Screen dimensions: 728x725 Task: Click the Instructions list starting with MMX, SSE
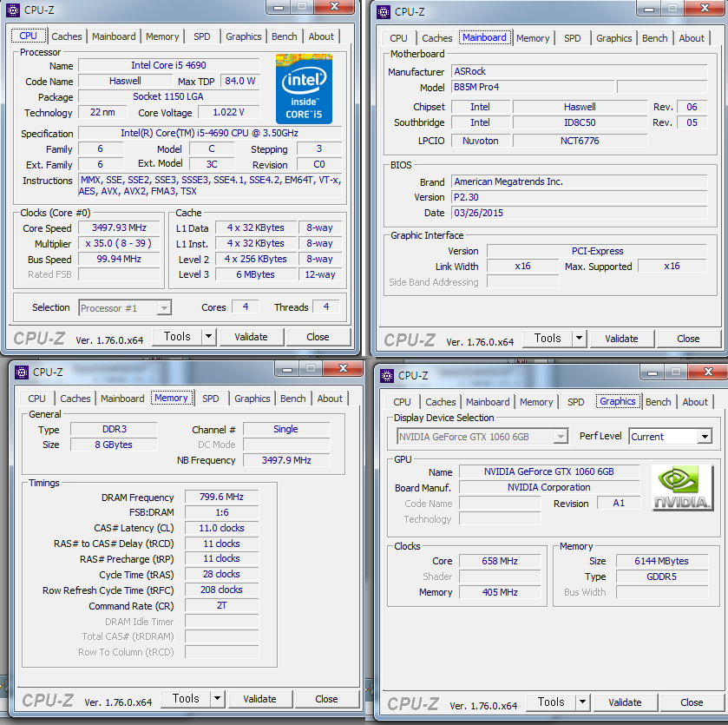coord(210,185)
